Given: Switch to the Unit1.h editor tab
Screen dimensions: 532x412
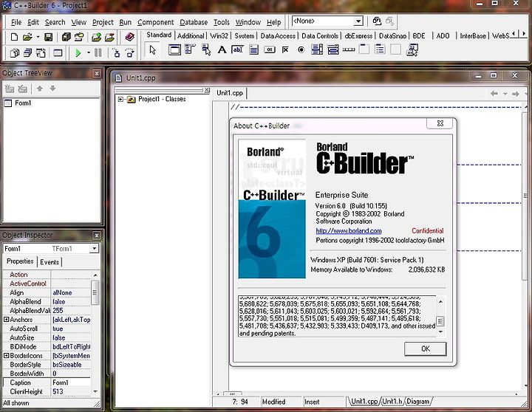Looking at the screenshot, I should coord(392,402).
